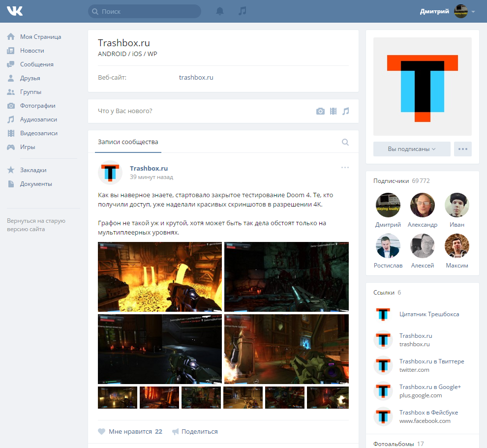The height and width of the screenshot is (448, 487).
Task: Open post options three-dots menu
Action: (345, 167)
